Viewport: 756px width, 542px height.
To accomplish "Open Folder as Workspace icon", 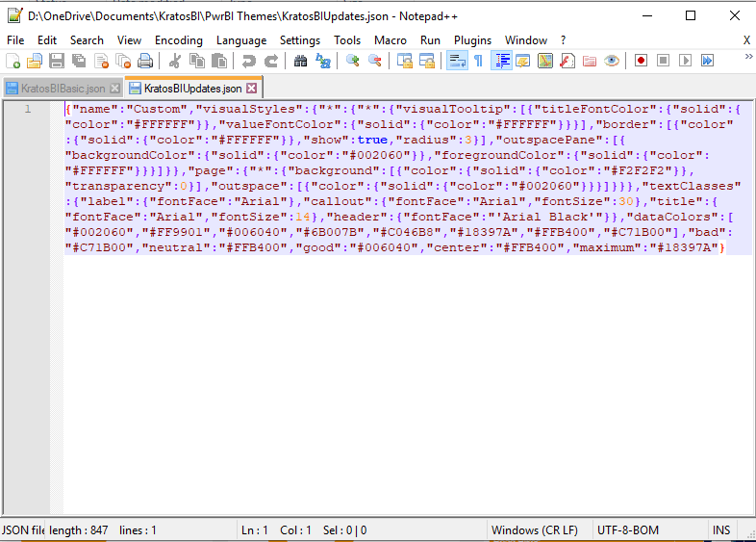I will 590,61.
